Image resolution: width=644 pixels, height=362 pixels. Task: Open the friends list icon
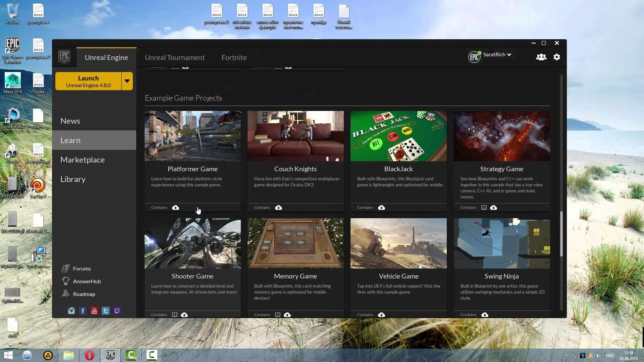[x=541, y=57]
